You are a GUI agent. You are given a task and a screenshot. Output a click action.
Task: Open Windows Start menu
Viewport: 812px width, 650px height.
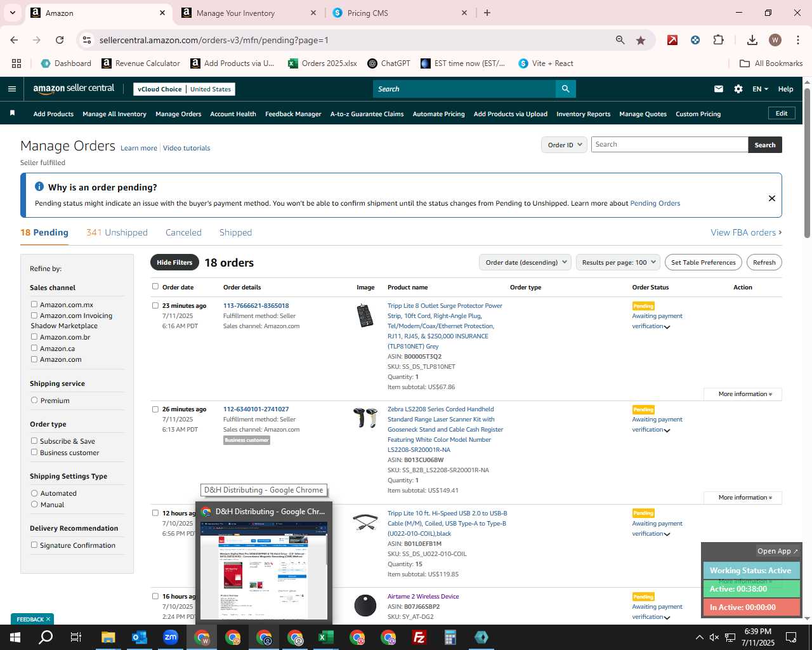pyautogui.click(x=15, y=637)
